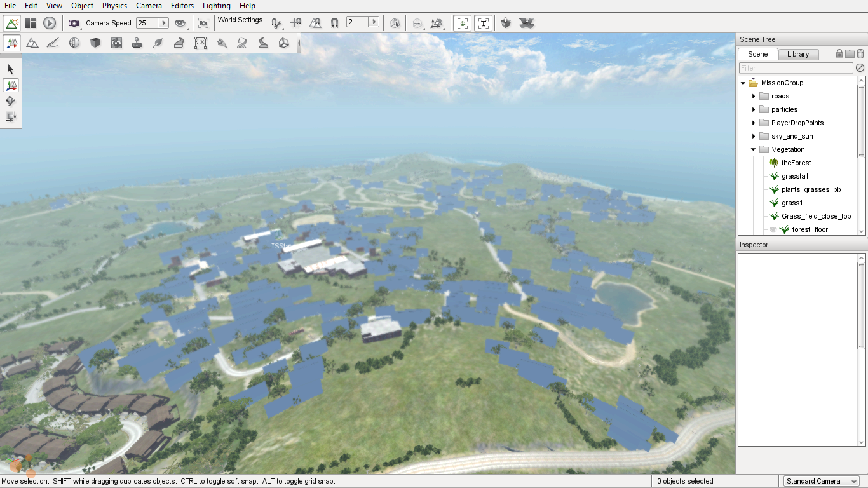Select the Terrain Editor mountains icon
This screenshot has width=868, height=488.
tap(32, 43)
